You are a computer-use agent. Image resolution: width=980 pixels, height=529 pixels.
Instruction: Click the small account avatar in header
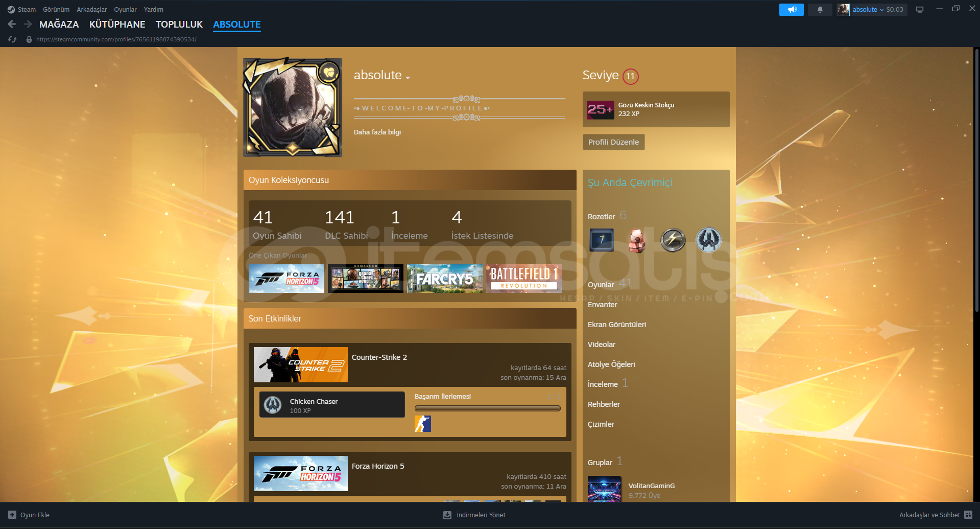coord(843,10)
